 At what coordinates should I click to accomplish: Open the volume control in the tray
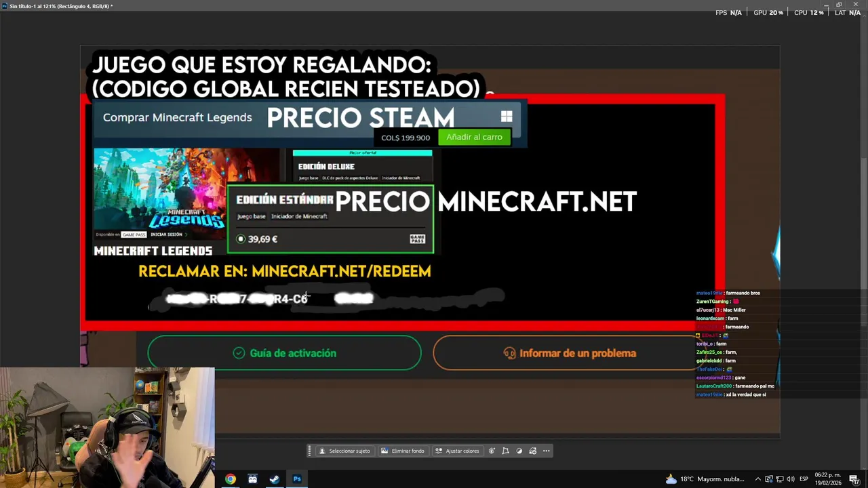pyautogui.click(x=790, y=479)
